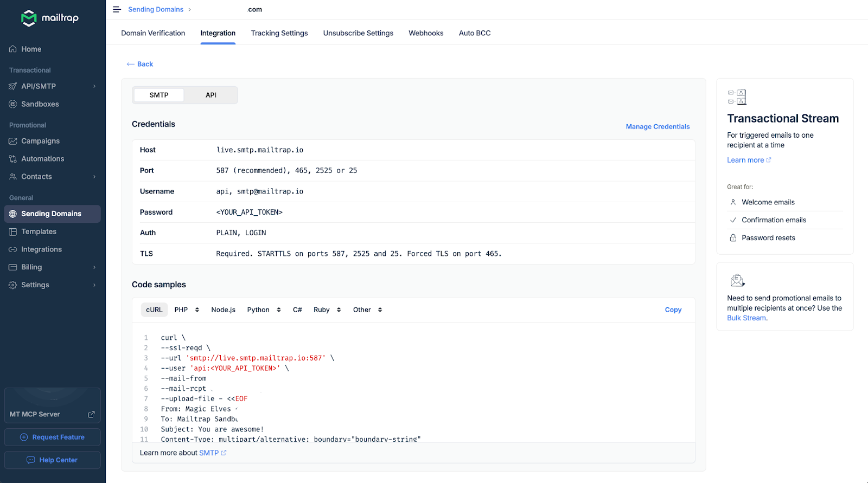
Task: Open the Domain Verification tab
Action: [153, 33]
